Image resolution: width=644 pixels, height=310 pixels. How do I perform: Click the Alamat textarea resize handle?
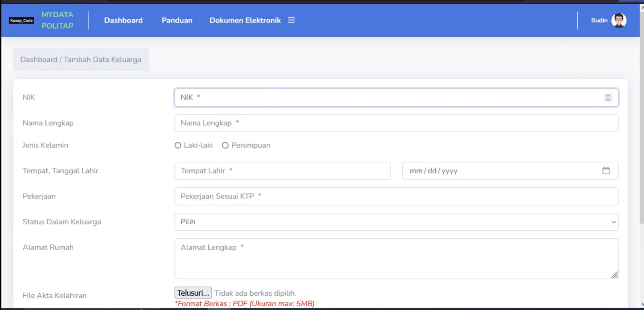pos(614,275)
